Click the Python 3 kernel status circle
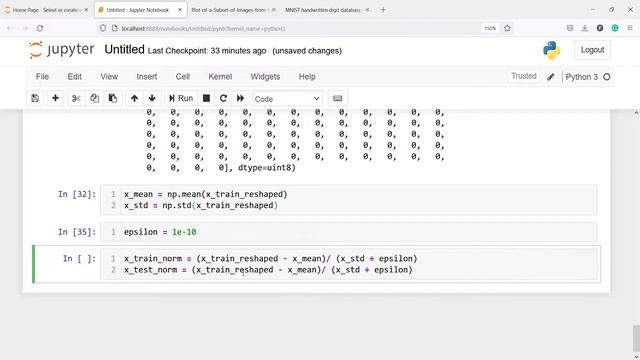 coord(607,77)
